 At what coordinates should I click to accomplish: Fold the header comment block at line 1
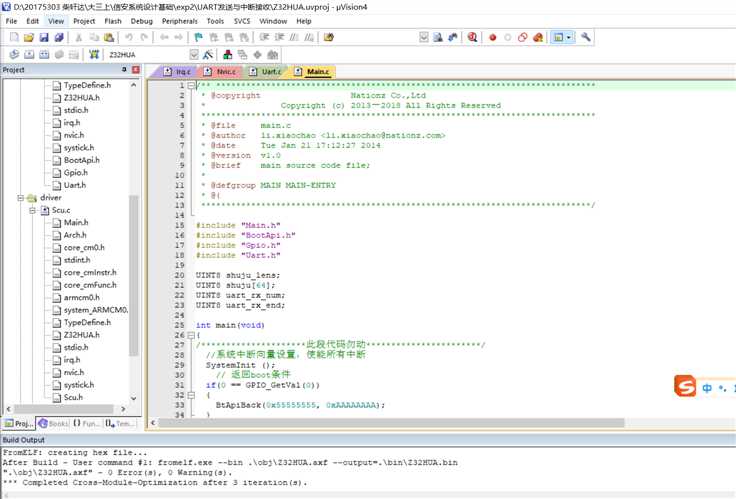[x=191, y=85]
